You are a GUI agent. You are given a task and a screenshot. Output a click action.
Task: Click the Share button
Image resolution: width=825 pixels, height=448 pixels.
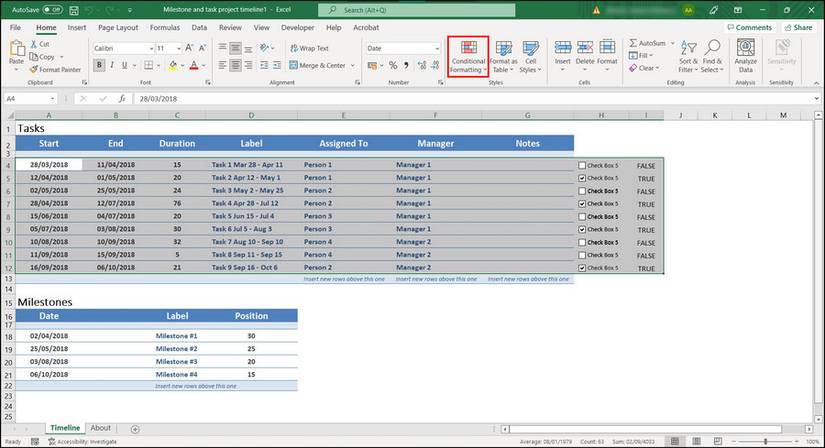point(798,28)
